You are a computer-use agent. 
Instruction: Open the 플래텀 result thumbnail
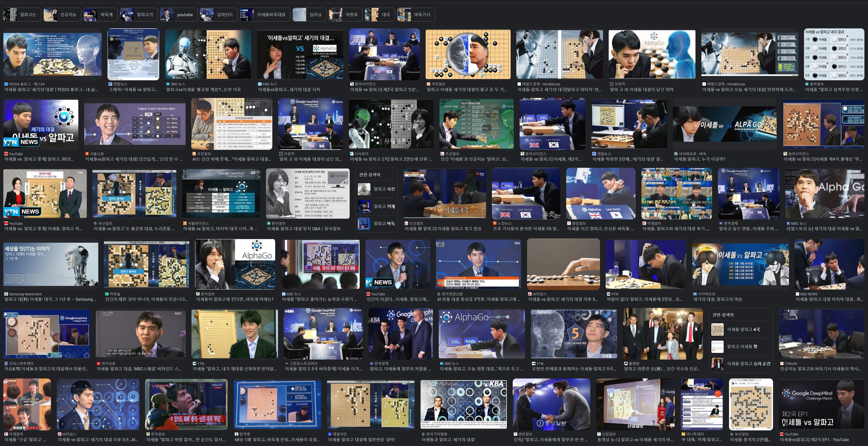[663, 333]
